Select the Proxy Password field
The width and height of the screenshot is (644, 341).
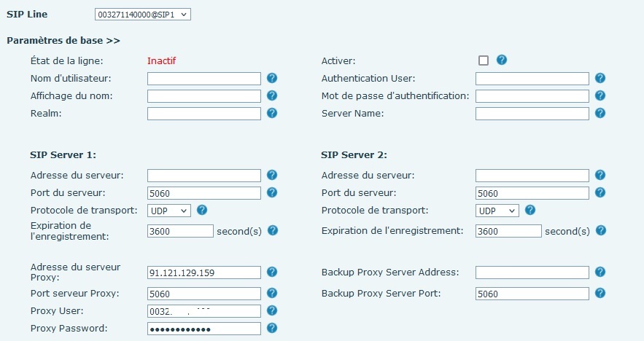click(x=204, y=329)
